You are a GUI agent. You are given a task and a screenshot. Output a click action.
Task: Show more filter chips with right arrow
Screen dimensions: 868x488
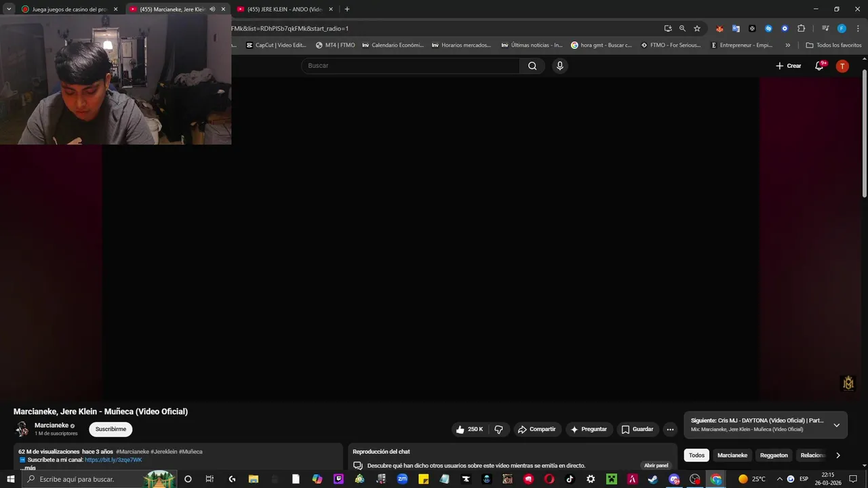(x=838, y=455)
